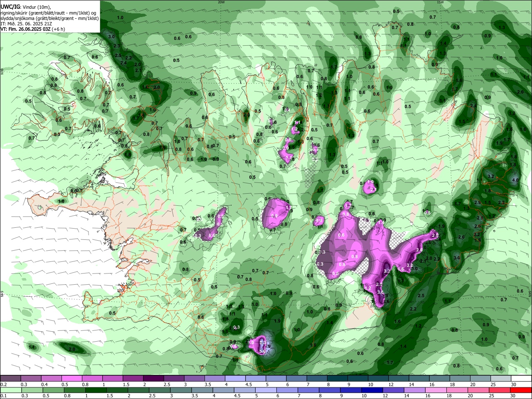Click the 'rigning/skúrir' legend description line
Viewport: 532px width, 399px height.
[48, 12]
